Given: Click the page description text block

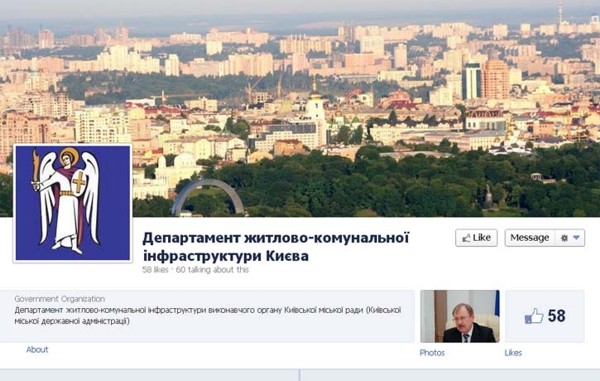Looking at the screenshot, I should [x=208, y=315].
